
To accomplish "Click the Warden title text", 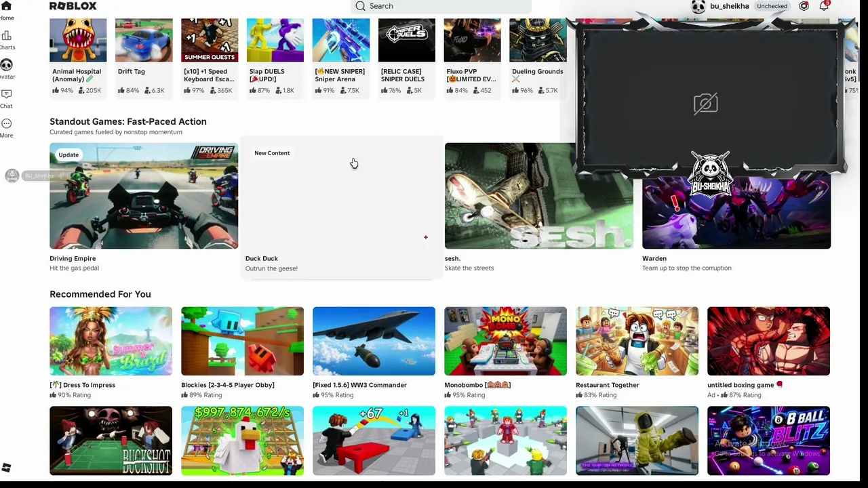I will pos(654,258).
